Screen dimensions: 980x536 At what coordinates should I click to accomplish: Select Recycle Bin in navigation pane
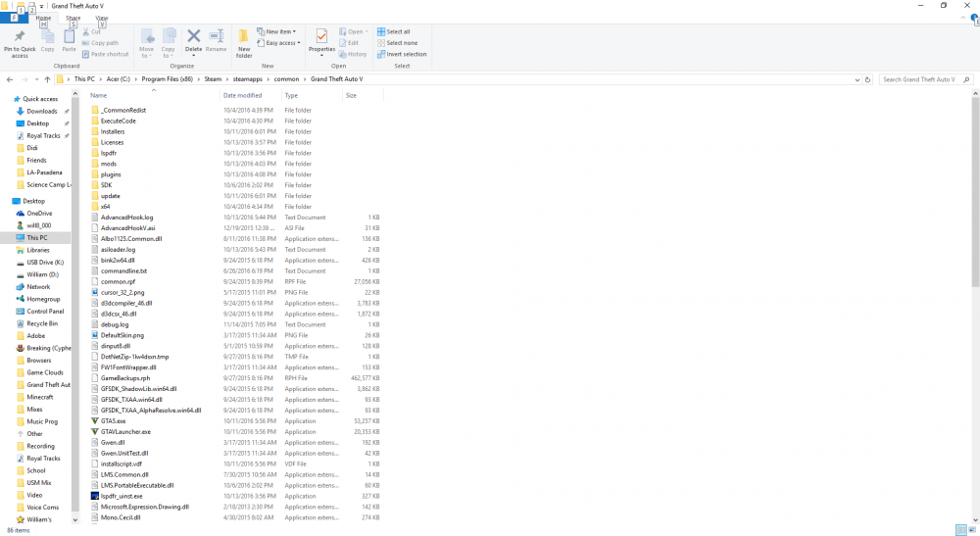42,323
